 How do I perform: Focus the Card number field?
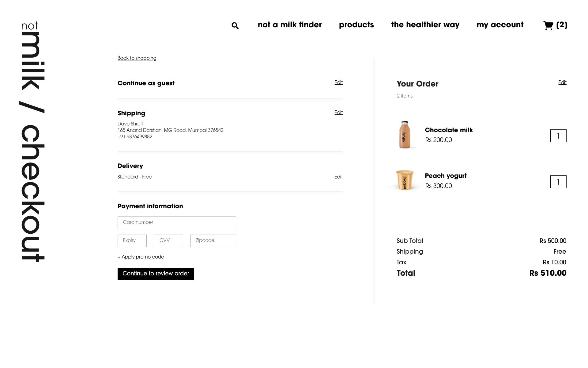pyautogui.click(x=177, y=223)
